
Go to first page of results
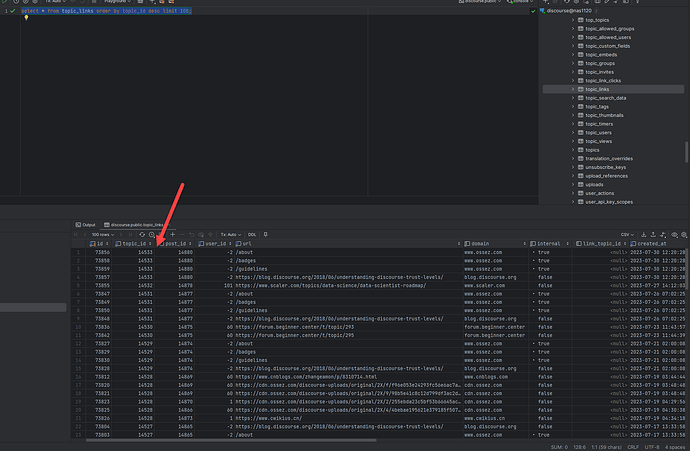[76, 235]
